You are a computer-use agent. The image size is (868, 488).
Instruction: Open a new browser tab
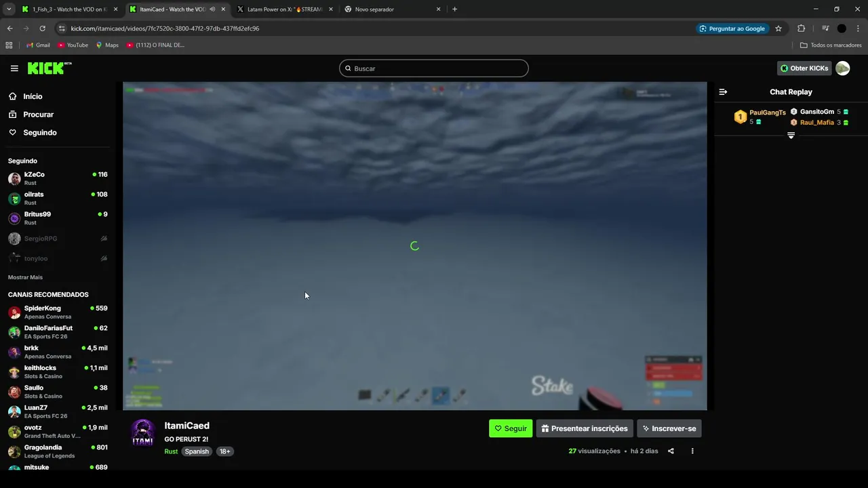(x=454, y=9)
